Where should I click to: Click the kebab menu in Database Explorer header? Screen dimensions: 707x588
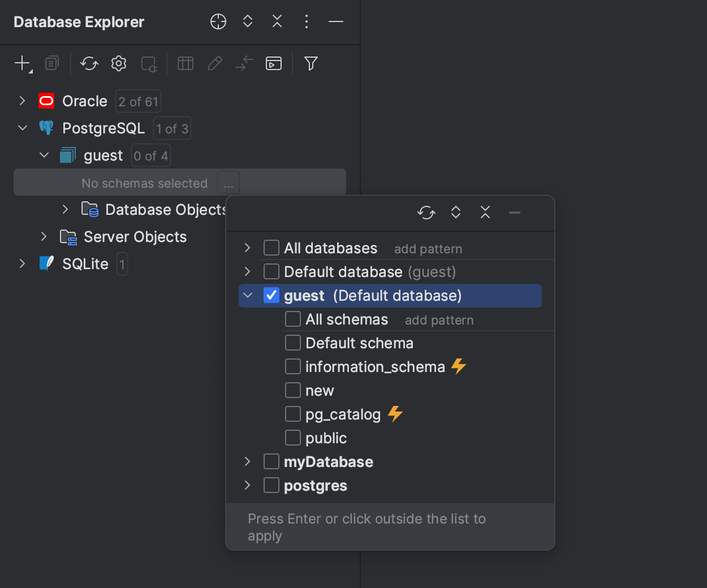(x=306, y=21)
